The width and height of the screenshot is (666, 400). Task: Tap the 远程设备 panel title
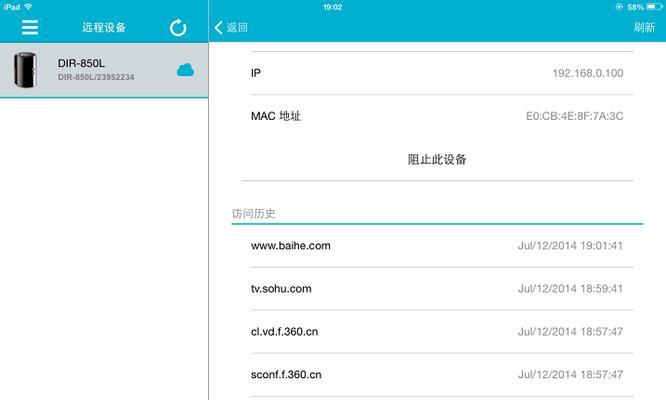(x=104, y=28)
